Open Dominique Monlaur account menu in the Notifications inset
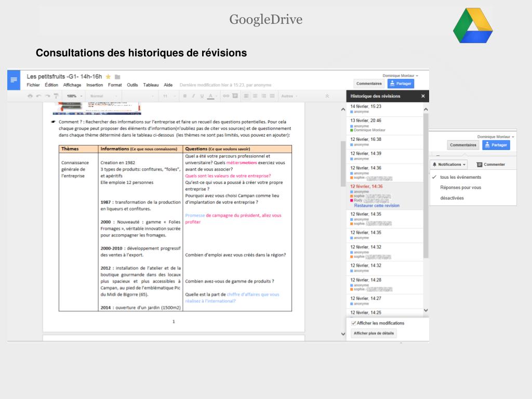The width and height of the screenshot is (532, 399). coord(495,137)
